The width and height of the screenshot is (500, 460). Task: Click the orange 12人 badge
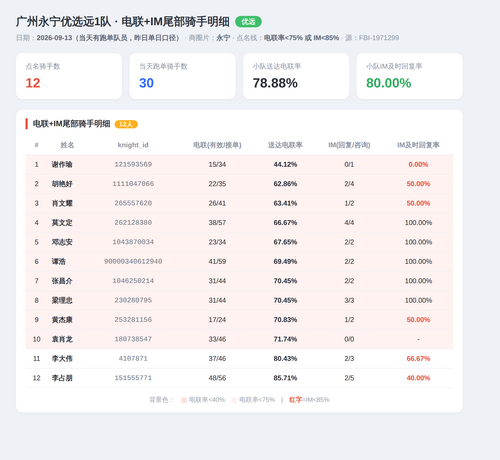pyautogui.click(x=126, y=124)
